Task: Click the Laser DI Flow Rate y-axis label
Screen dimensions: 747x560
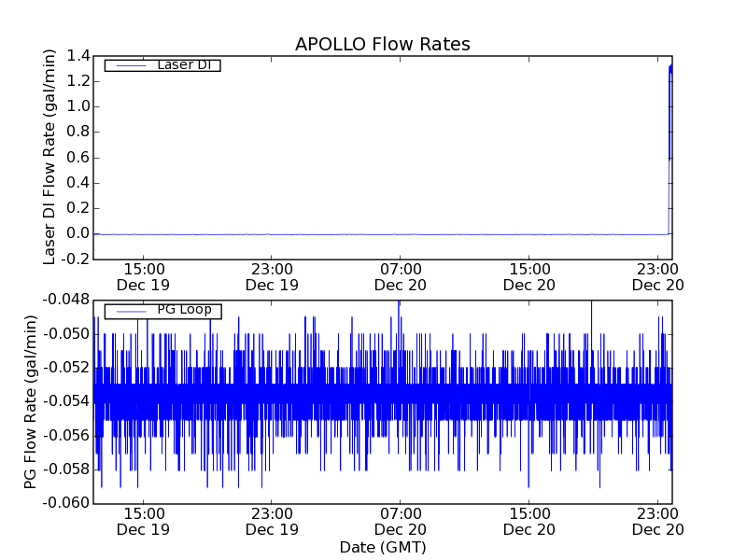Action: pyautogui.click(x=50, y=157)
